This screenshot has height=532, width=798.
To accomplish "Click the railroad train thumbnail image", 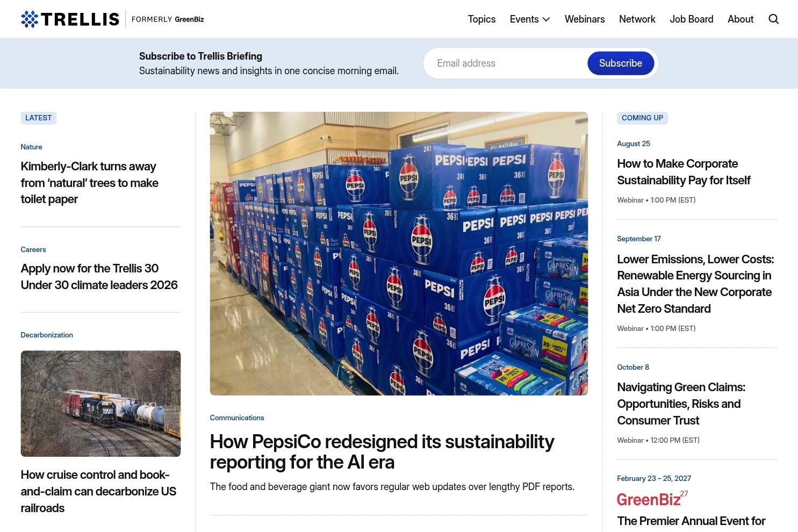I will (x=100, y=404).
